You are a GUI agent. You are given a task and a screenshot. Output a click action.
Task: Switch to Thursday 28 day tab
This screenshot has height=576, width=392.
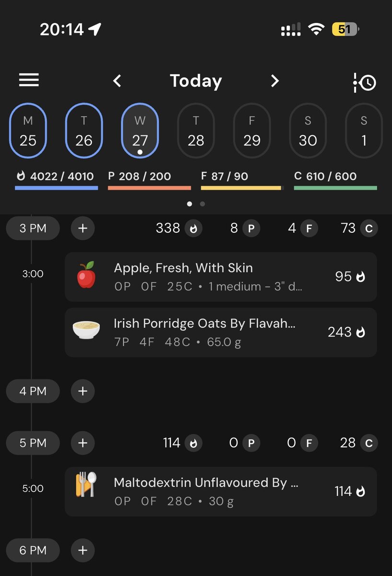[196, 131]
